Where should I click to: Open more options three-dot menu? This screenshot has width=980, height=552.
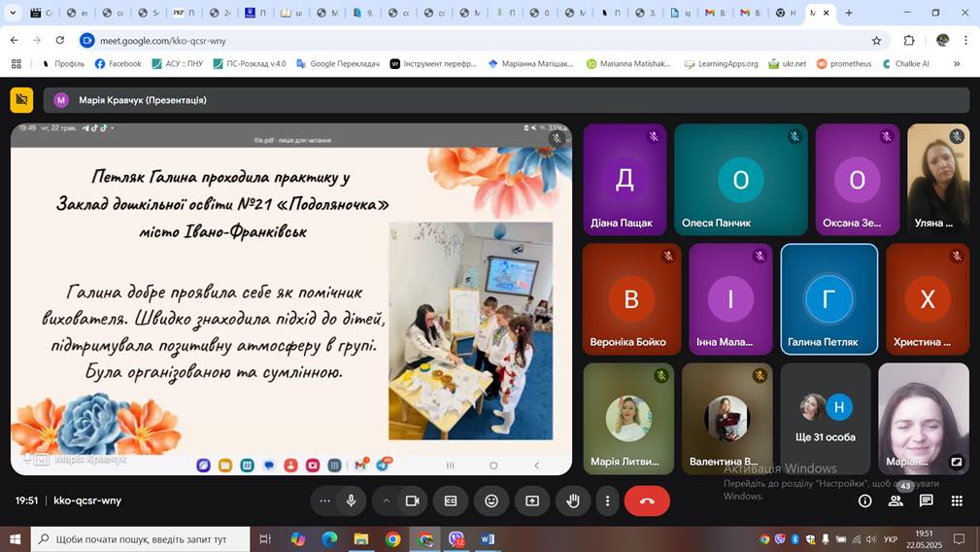point(608,500)
